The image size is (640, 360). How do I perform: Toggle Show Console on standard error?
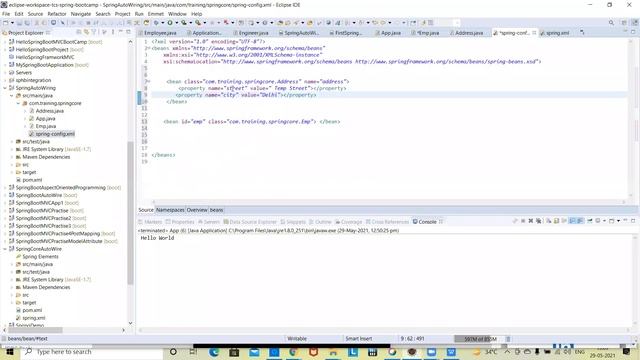pos(580,221)
